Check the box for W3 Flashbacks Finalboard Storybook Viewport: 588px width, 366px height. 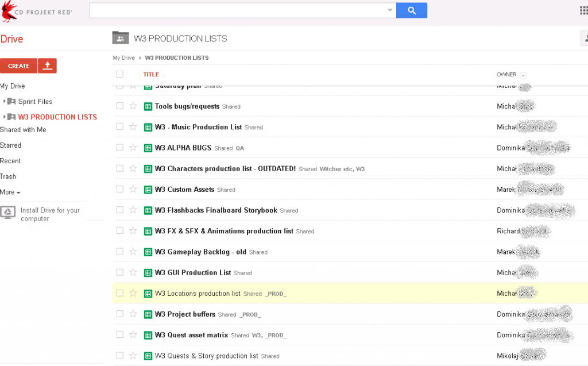(x=119, y=210)
